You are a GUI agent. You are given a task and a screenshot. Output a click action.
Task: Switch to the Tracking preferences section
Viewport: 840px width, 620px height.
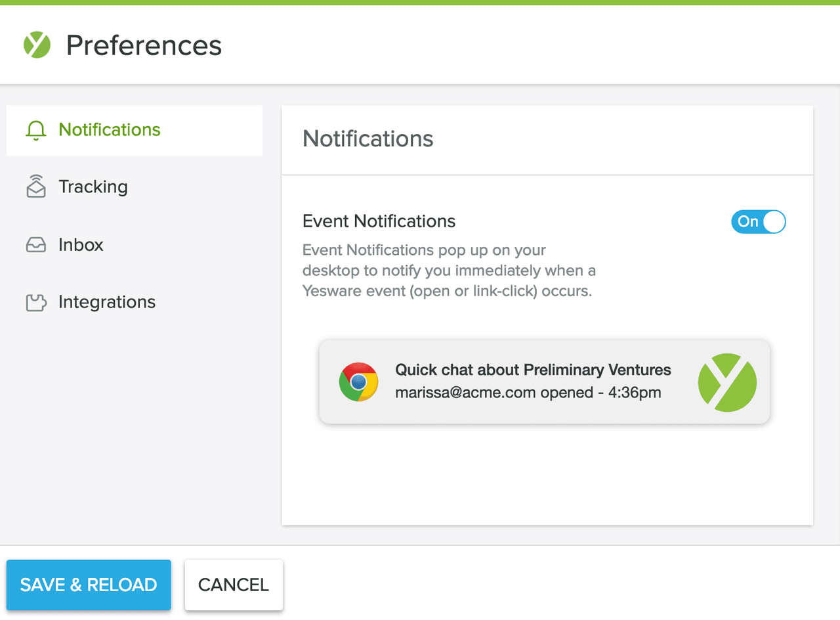[x=93, y=187]
